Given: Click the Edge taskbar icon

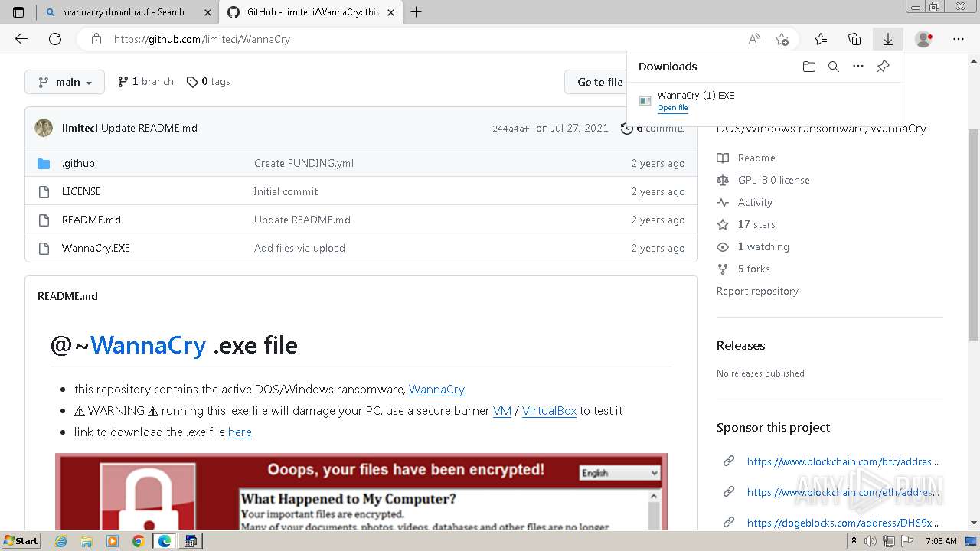Looking at the screenshot, I should [164, 541].
